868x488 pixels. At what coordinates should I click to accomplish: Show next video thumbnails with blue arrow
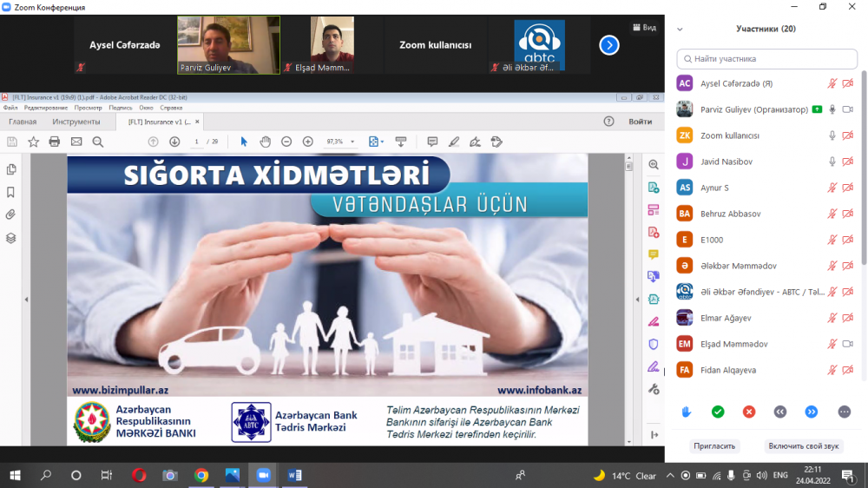point(609,45)
